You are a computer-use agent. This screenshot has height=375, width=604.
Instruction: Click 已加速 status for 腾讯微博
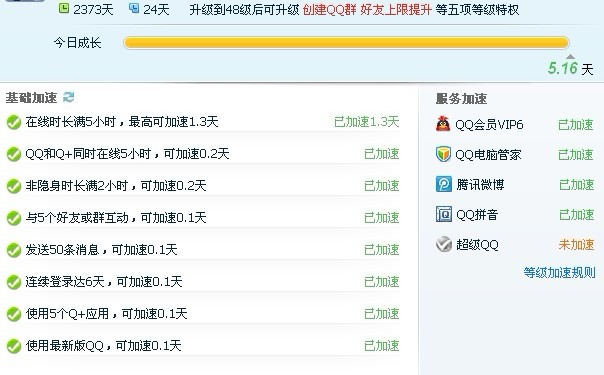tap(577, 185)
